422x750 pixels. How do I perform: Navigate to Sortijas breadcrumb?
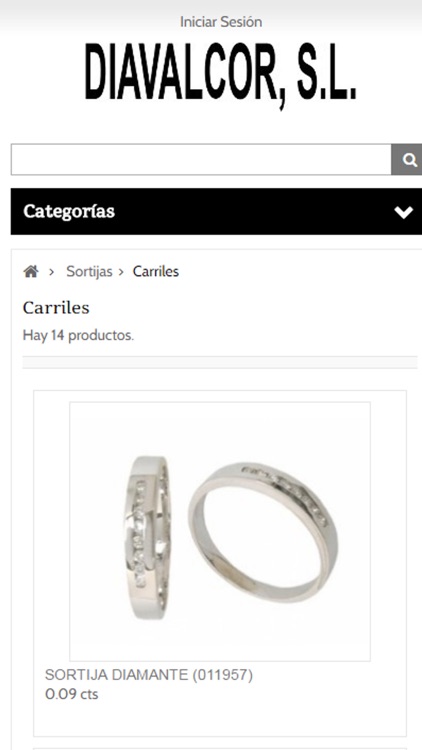click(89, 272)
